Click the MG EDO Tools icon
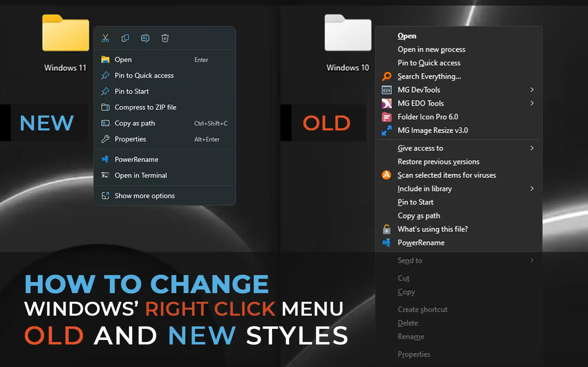588x367 pixels. [x=387, y=103]
